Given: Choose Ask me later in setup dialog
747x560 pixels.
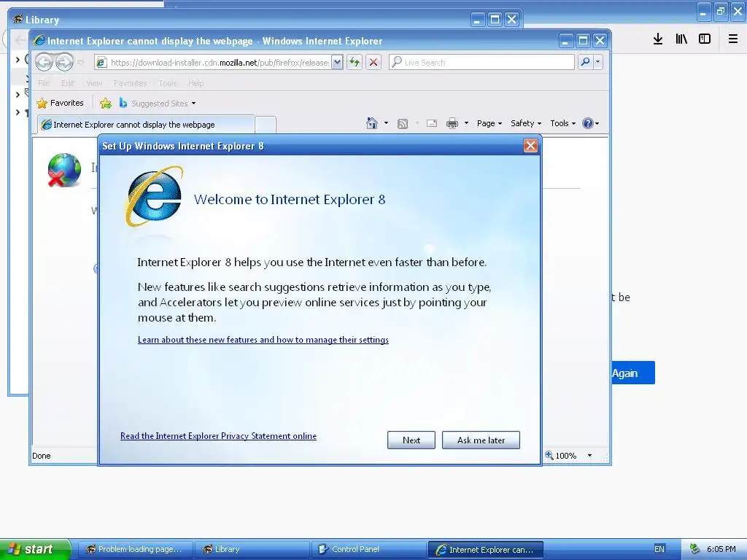Looking at the screenshot, I should pyautogui.click(x=481, y=440).
